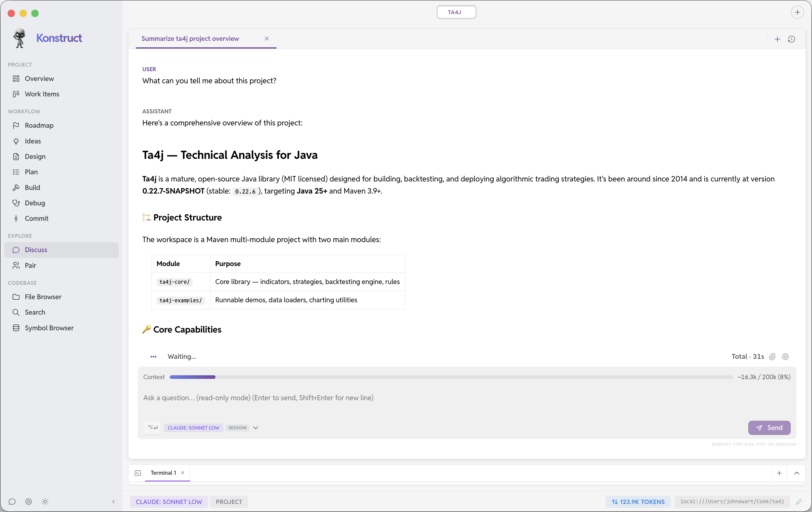Select Discuss in the Explore section
Viewport: 812px width, 512px height.
pos(61,250)
